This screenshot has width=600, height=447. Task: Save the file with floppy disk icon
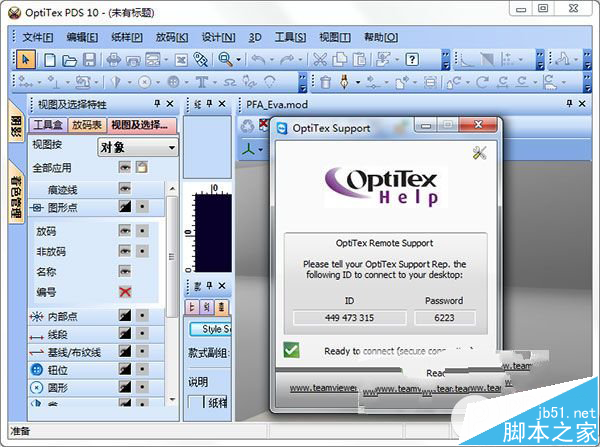click(90, 60)
